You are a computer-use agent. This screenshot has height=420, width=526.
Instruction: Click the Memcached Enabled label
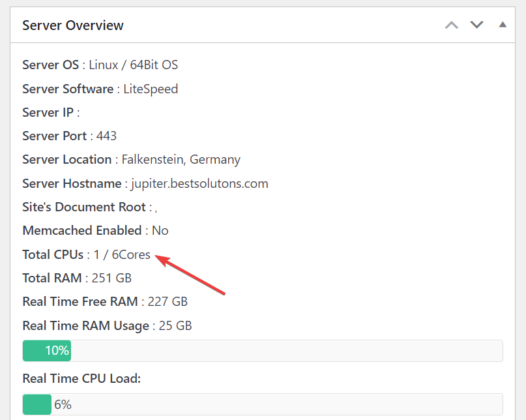(81, 230)
